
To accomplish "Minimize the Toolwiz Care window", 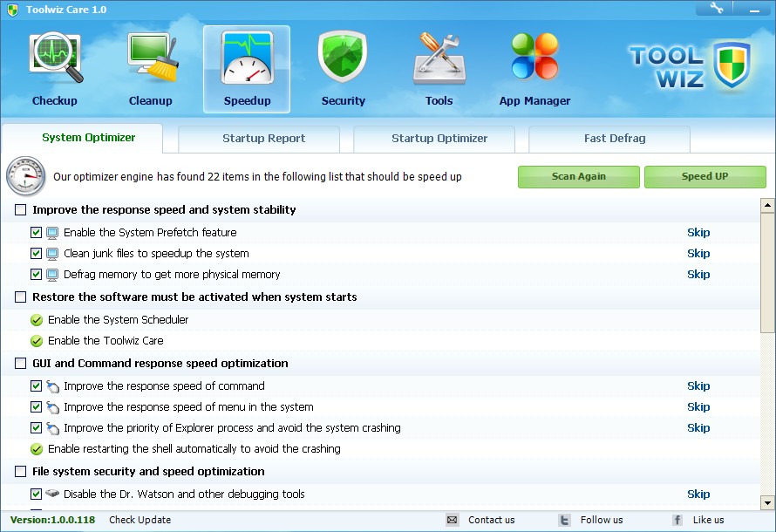I will [x=754, y=9].
